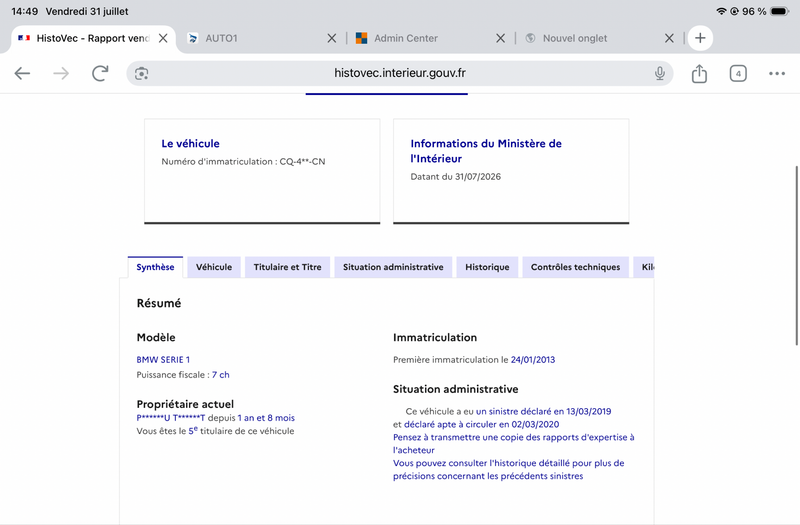The width and height of the screenshot is (800, 525).
Task: Click 'Pensez à transmettre une copie' notice
Action: 513,443
